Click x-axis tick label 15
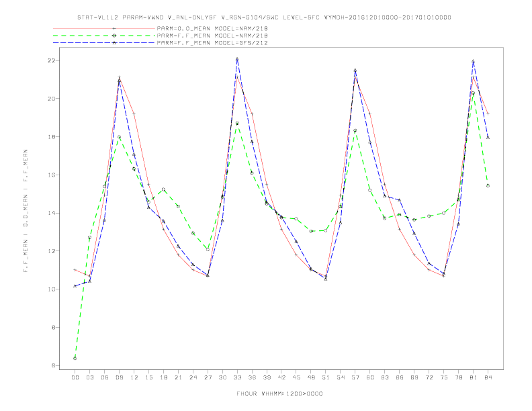Image resolution: width=532 pixels, height=411 pixels. pyautogui.click(x=148, y=377)
